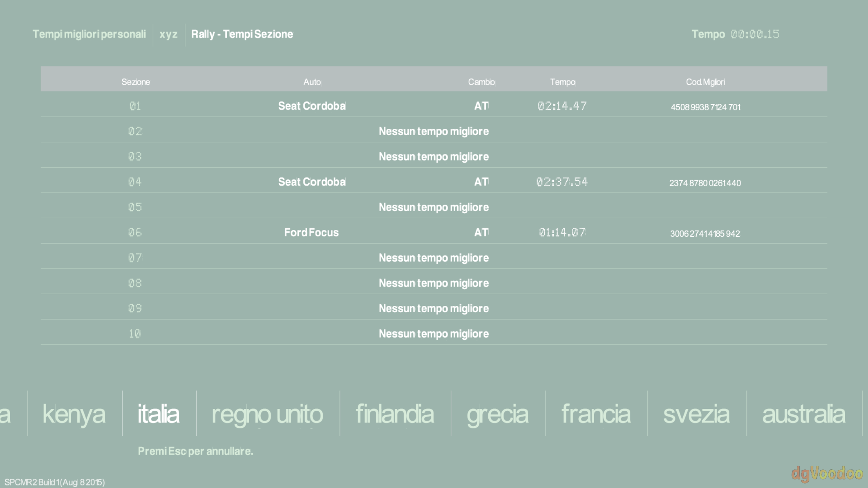Click Rally - Tempi Sezione title
868x488 pixels.
pyautogui.click(x=242, y=34)
